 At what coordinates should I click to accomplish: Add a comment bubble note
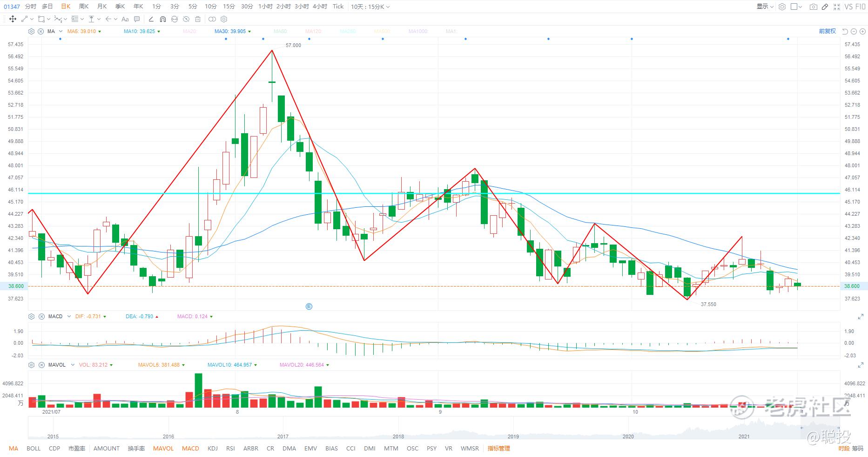[x=137, y=19]
